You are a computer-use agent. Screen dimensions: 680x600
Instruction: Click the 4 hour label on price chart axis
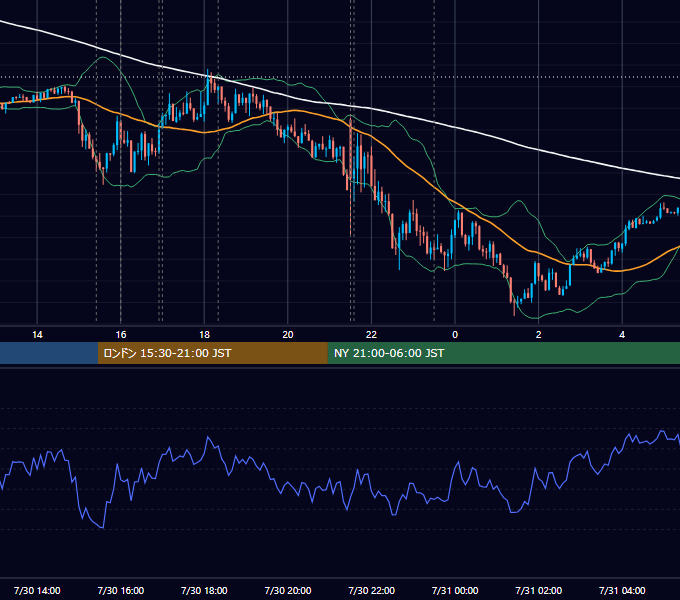[x=622, y=335]
